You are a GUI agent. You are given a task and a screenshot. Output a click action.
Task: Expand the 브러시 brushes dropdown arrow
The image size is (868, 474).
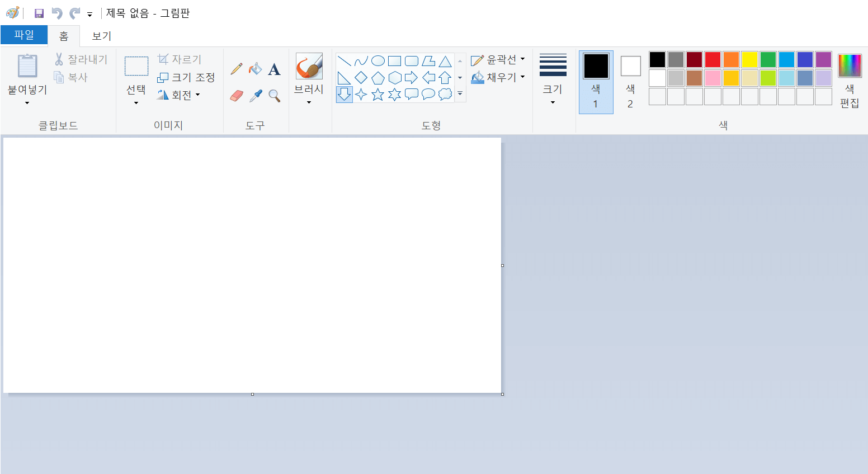[309, 102]
